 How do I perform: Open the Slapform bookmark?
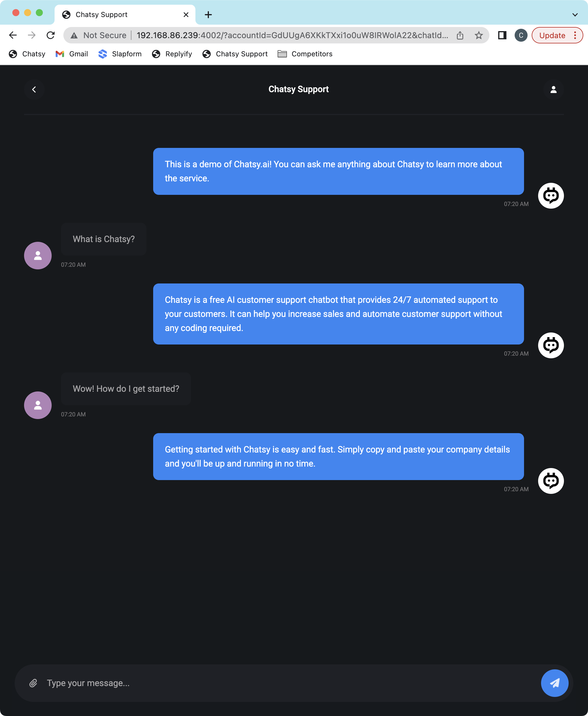tap(120, 54)
